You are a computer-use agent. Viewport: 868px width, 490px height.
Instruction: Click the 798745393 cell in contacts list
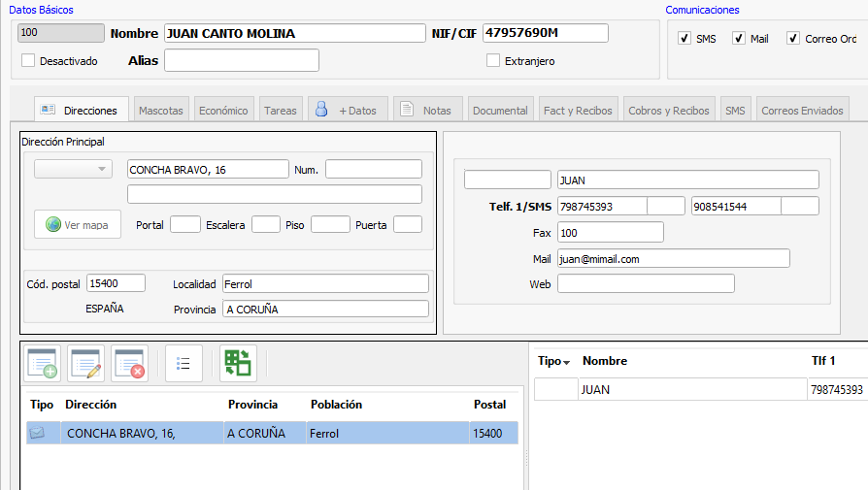point(837,389)
